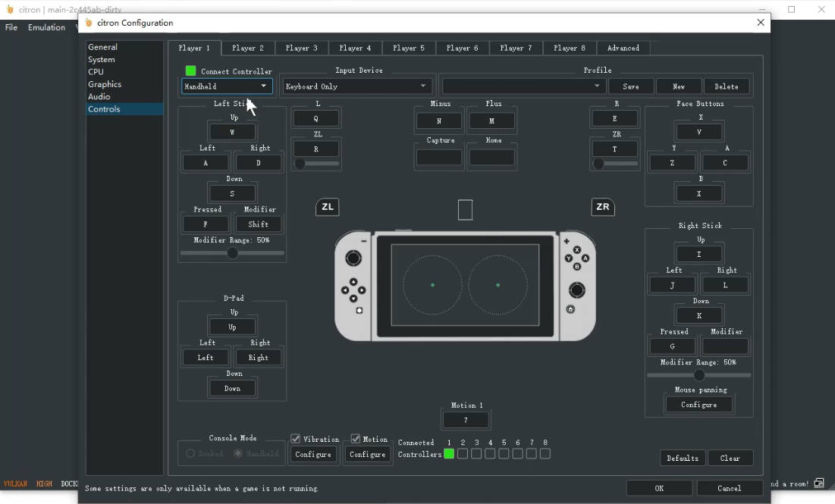Click the home button on the right Joy-Con image
Image resolution: width=835 pixels, height=504 pixels.
pyautogui.click(x=570, y=309)
